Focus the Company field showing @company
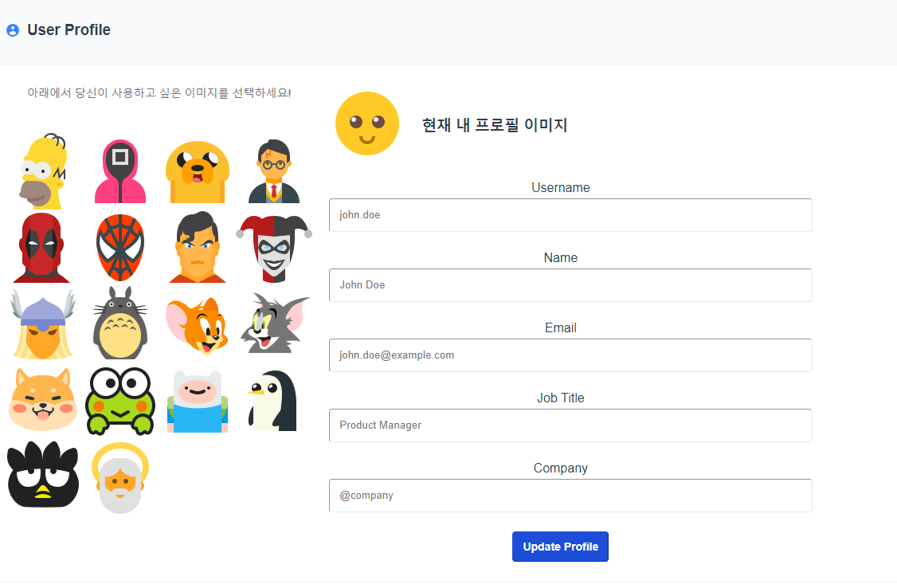The width and height of the screenshot is (897, 588). click(x=570, y=496)
